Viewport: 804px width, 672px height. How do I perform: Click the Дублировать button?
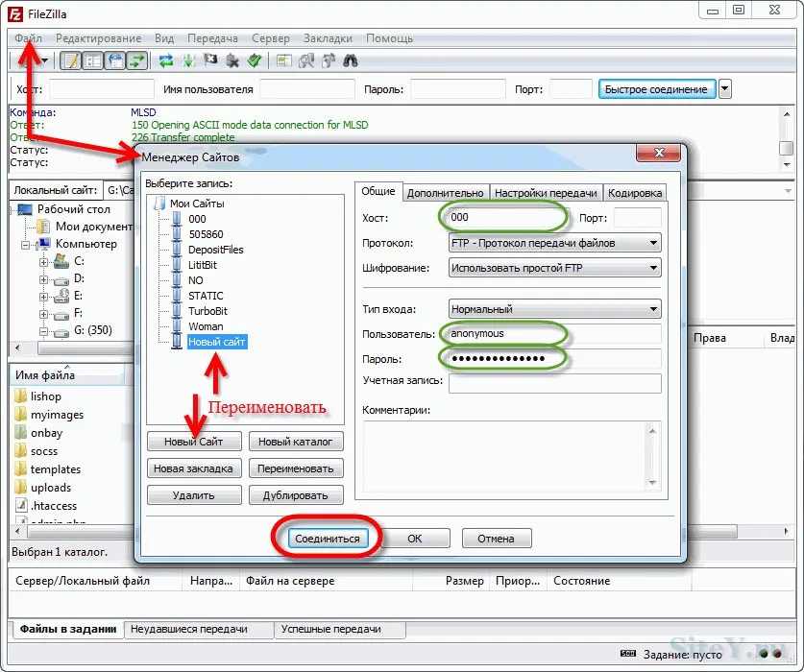295,495
